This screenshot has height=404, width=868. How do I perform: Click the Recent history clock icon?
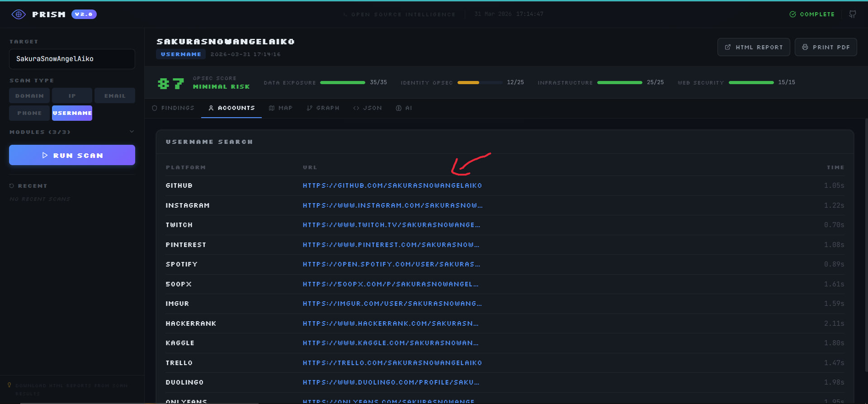pos(12,186)
